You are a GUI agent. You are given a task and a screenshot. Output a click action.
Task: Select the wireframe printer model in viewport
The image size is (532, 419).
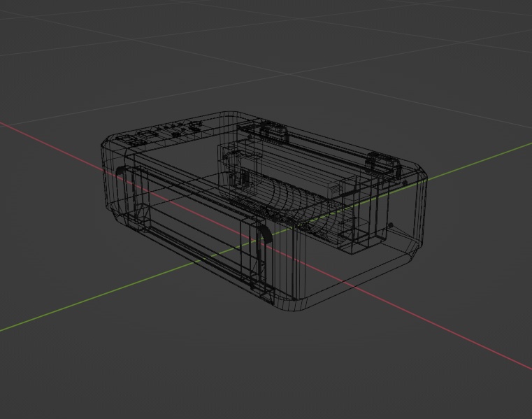click(x=264, y=211)
